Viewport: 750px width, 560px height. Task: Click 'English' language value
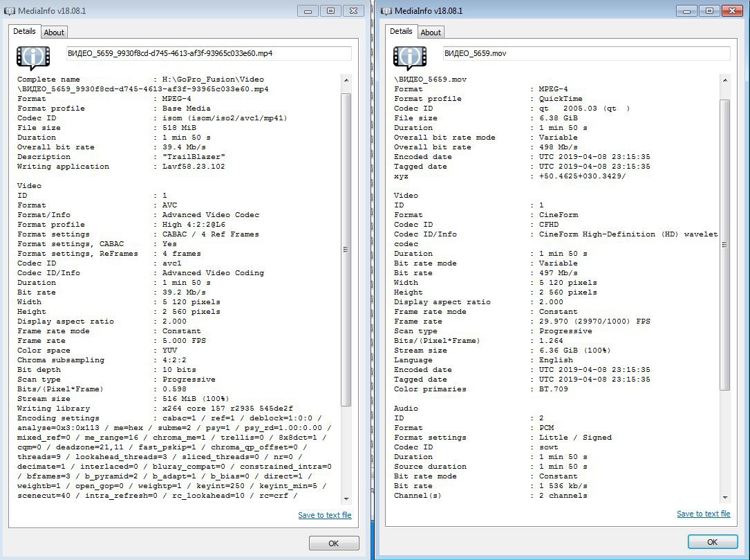coord(556,360)
